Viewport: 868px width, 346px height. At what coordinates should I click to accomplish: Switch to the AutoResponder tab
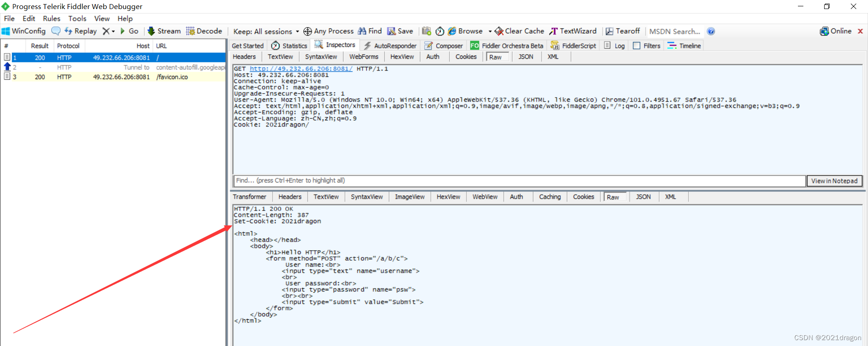390,46
